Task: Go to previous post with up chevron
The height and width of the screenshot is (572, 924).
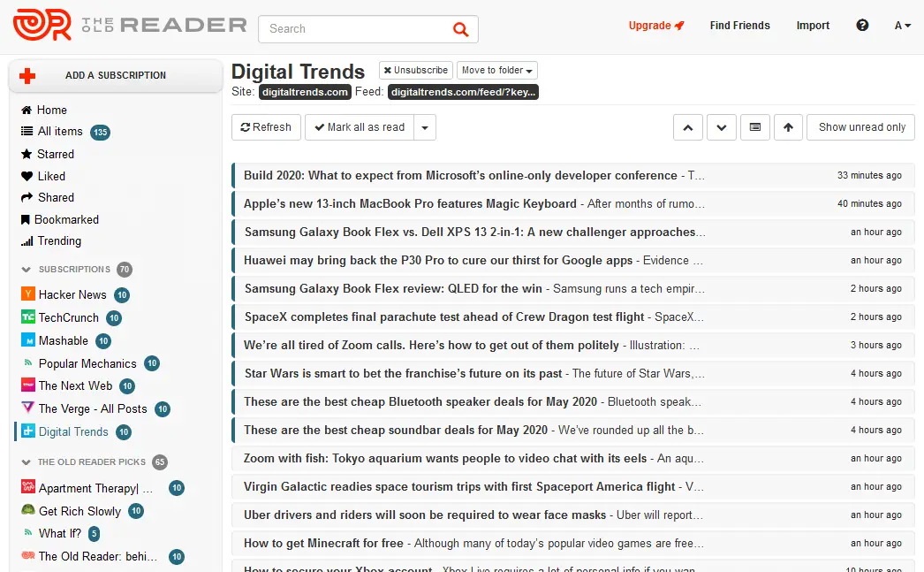Action: [687, 127]
